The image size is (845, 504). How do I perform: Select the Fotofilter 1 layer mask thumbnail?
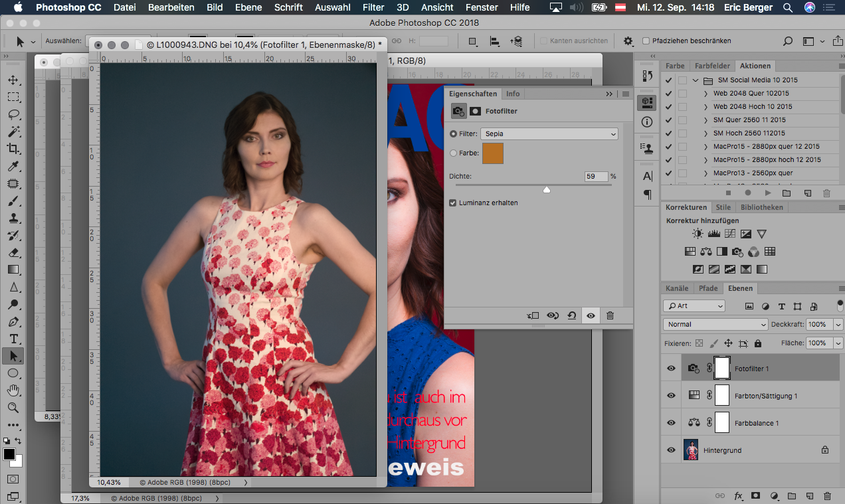(722, 369)
